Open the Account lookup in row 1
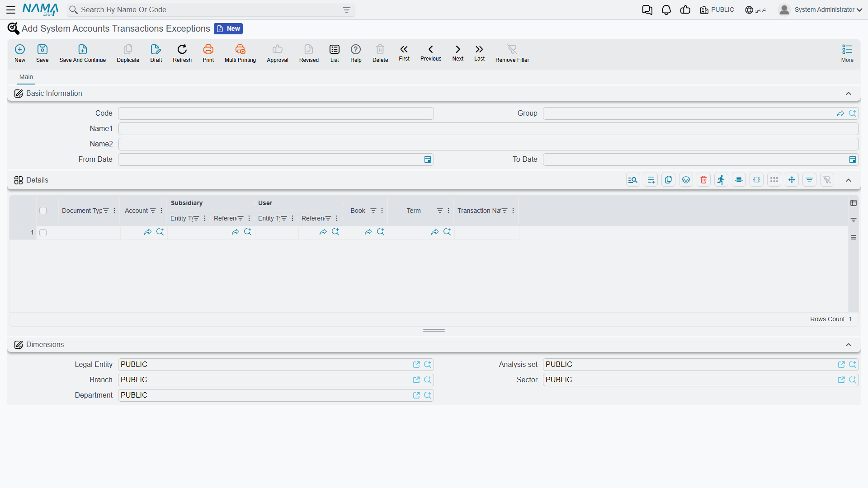Image resolution: width=868 pixels, height=488 pixels. tap(160, 232)
